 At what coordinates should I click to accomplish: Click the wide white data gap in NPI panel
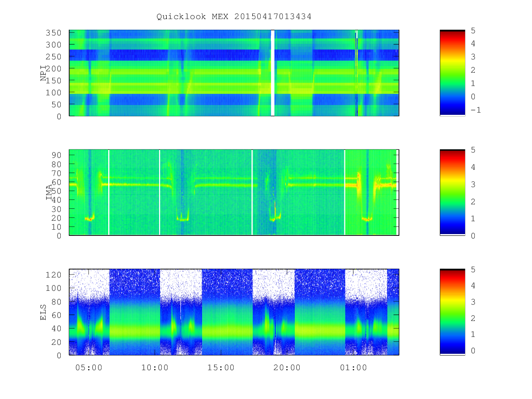coord(273,73)
